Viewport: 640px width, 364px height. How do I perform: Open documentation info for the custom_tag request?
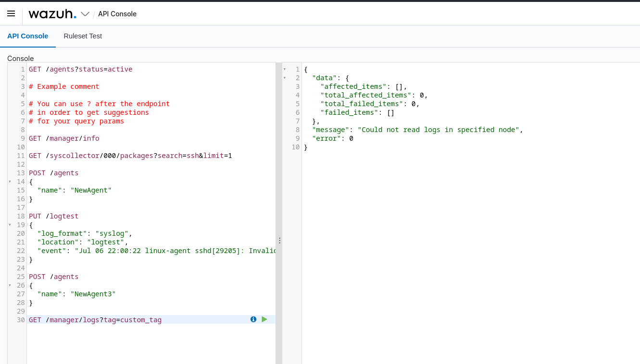tap(253, 319)
